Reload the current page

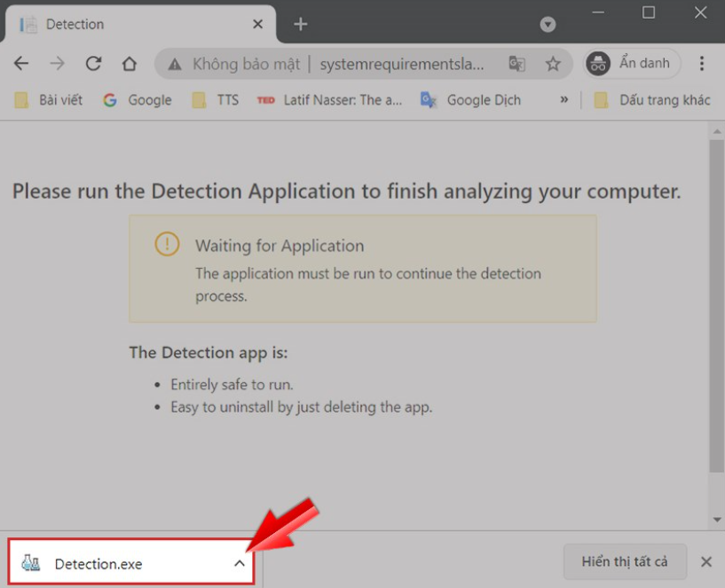pos(93,63)
